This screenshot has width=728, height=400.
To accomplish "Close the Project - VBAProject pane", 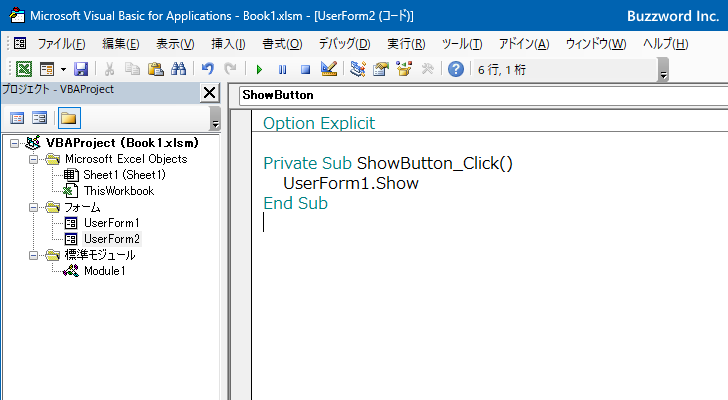I will (x=209, y=93).
